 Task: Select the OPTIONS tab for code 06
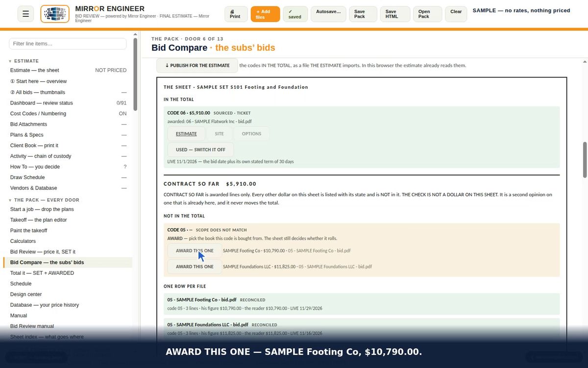click(251, 134)
